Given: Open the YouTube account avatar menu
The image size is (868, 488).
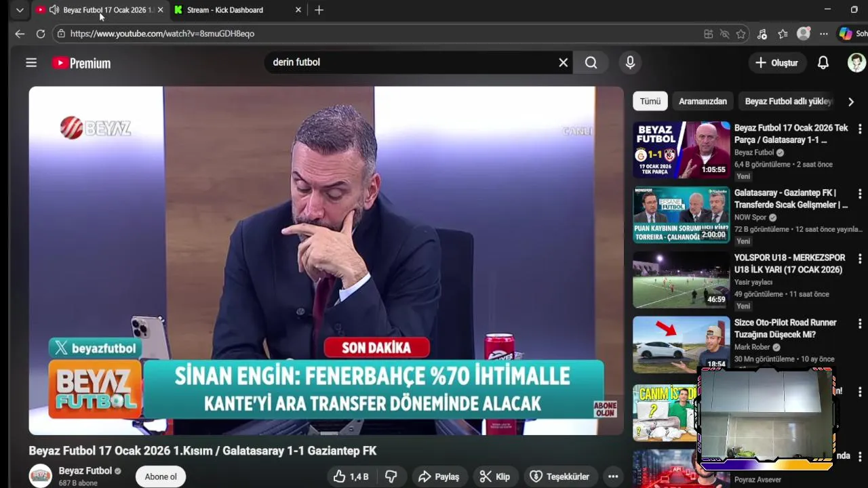Looking at the screenshot, I should click(856, 62).
